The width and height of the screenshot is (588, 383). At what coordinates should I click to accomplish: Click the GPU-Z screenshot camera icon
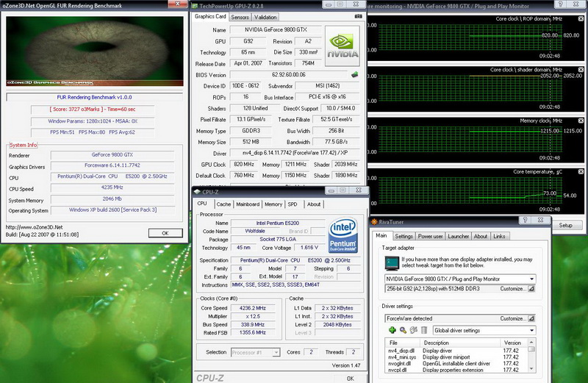pyautogui.click(x=358, y=16)
